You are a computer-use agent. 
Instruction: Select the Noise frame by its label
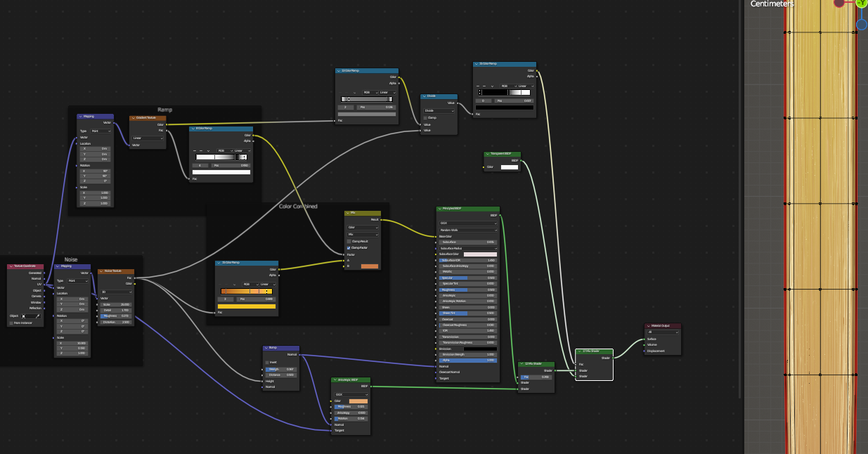(x=71, y=259)
